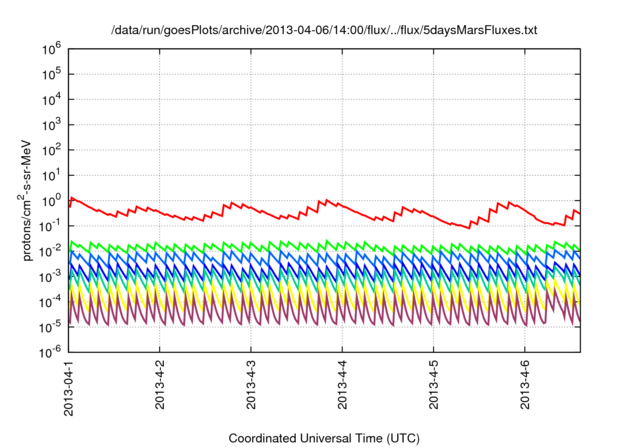Click the 10^3 y-axis tick label
This screenshot has height=448, width=640.
tap(51, 125)
